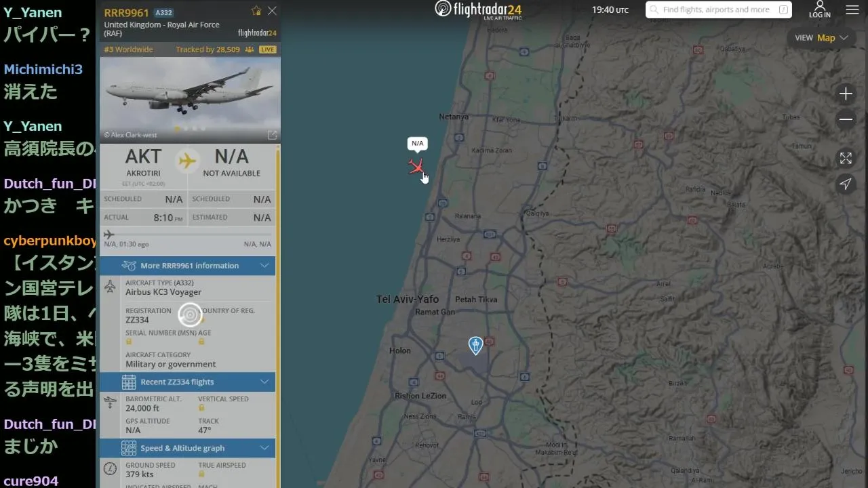
Task: Open the hamburger main menu
Action: pyautogui.click(x=852, y=10)
